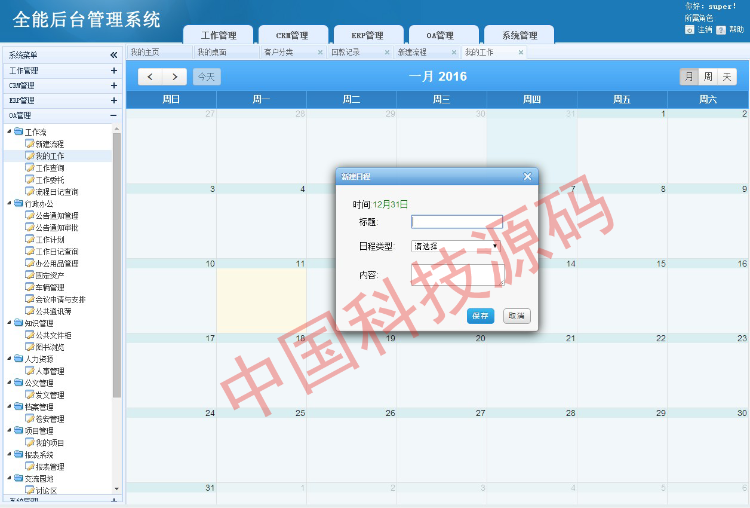Focus the 标题 title input field

(457, 222)
